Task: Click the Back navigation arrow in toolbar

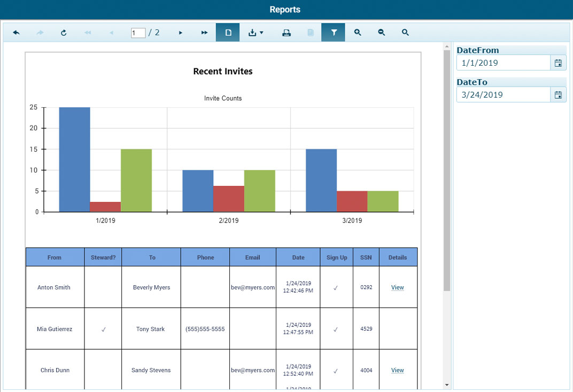Action: coord(16,33)
